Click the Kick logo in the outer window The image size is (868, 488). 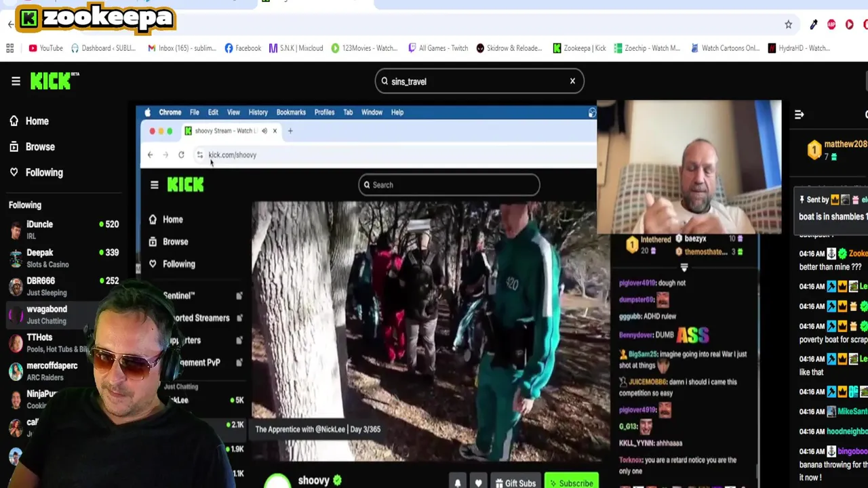(x=54, y=81)
